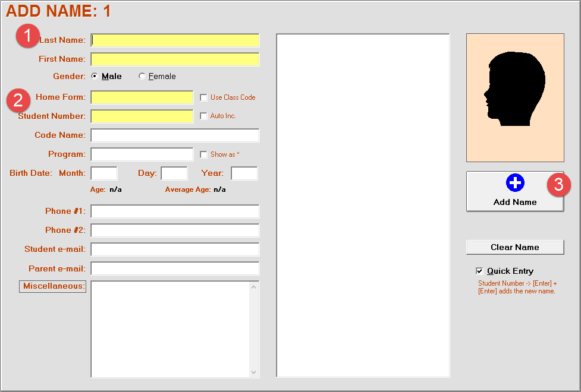
Task: Click the 'Average Age:' label text
Action: tap(188, 189)
